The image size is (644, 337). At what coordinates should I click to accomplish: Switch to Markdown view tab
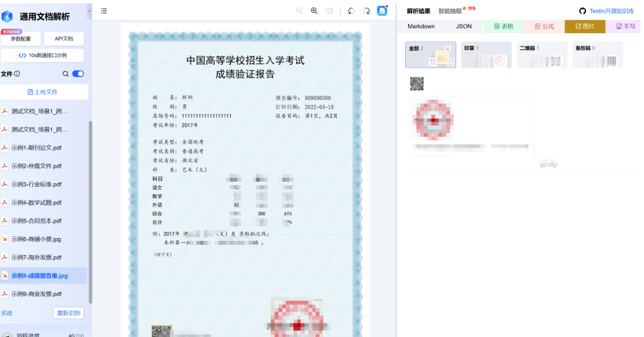[x=421, y=26]
